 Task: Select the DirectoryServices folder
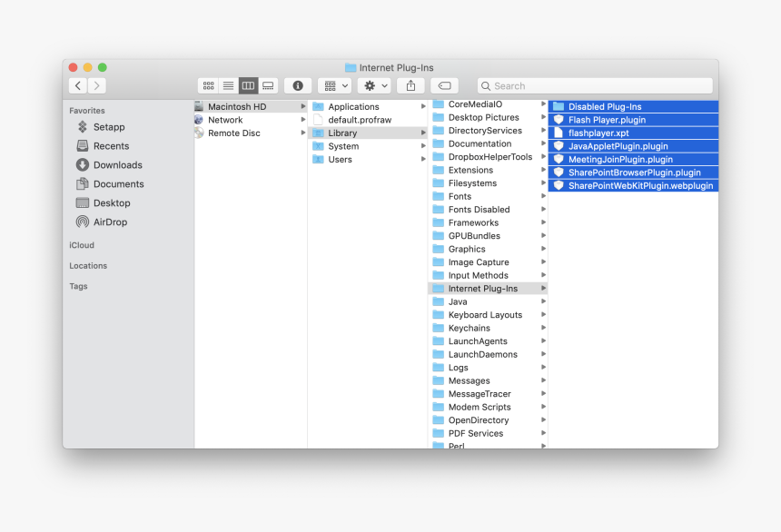point(489,131)
